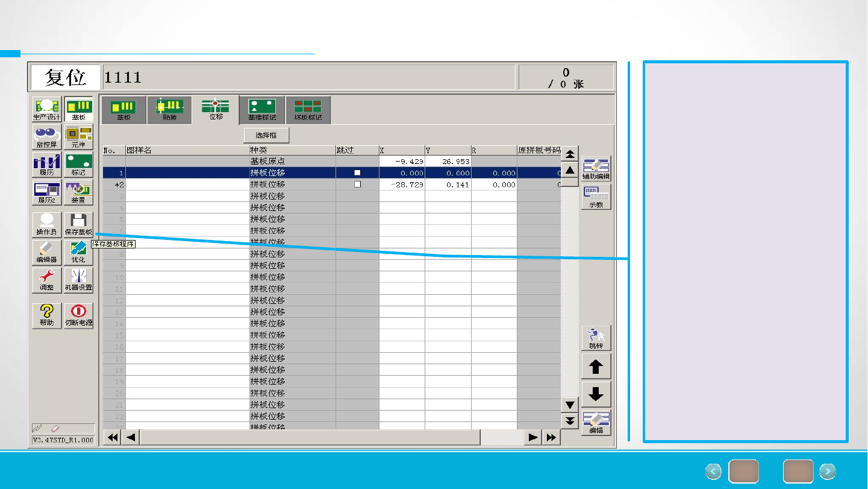This screenshot has height=489, width=868.
Task: Save the board program with 保存基板
Action: click(78, 224)
